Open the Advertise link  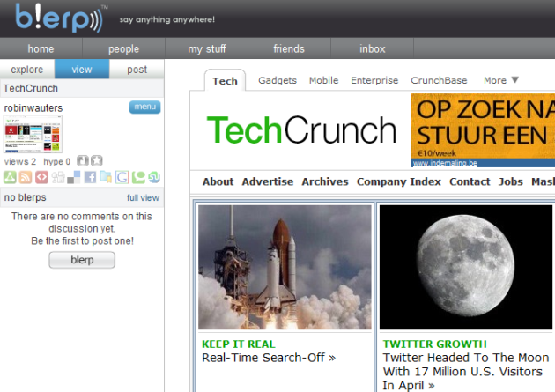[x=268, y=181]
